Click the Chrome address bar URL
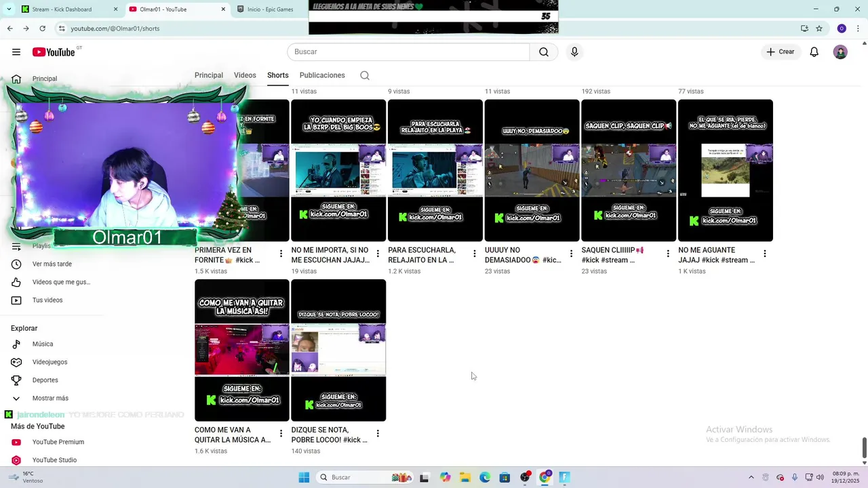 pyautogui.click(x=115, y=28)
